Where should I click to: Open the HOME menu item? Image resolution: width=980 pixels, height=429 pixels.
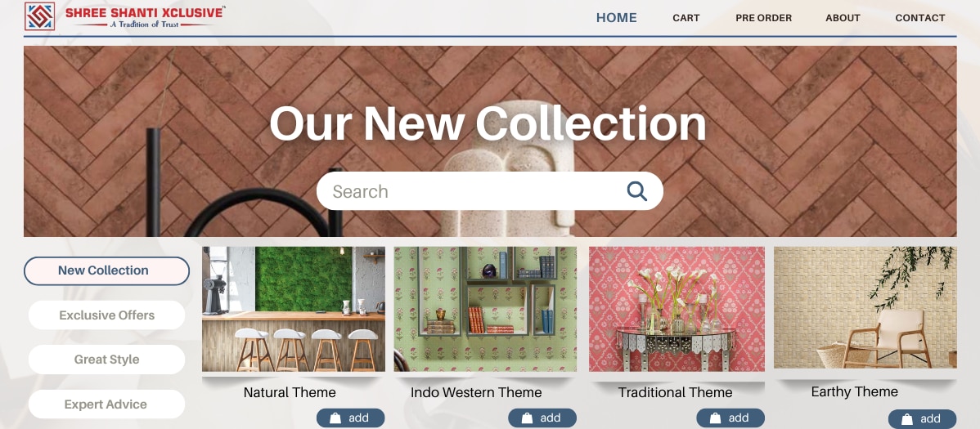[616, 18]
